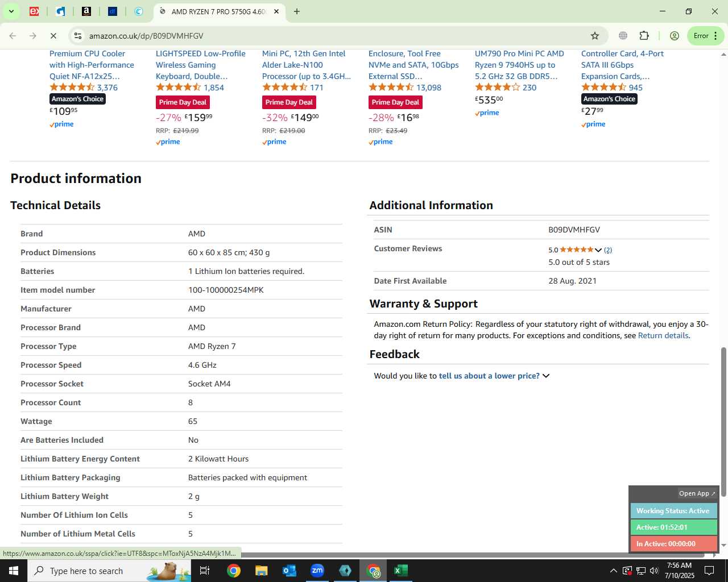
Task: View site information icon in address bar
Action: coord(78,36)
